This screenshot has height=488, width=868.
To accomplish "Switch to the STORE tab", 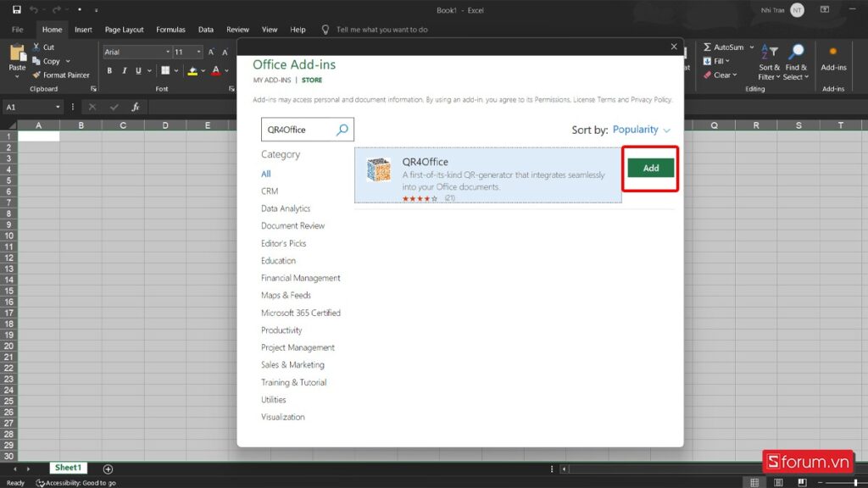I will pos(312,80).
